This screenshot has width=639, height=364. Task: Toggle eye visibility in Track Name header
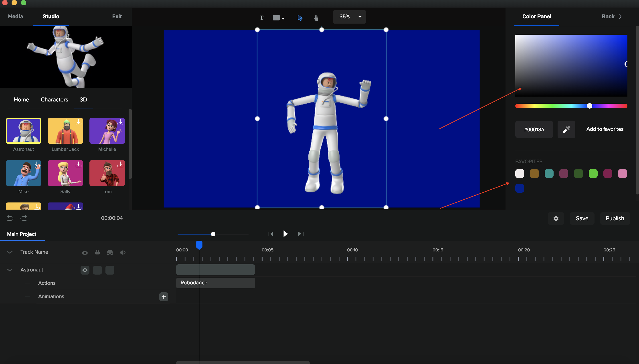tap(85, 253)
